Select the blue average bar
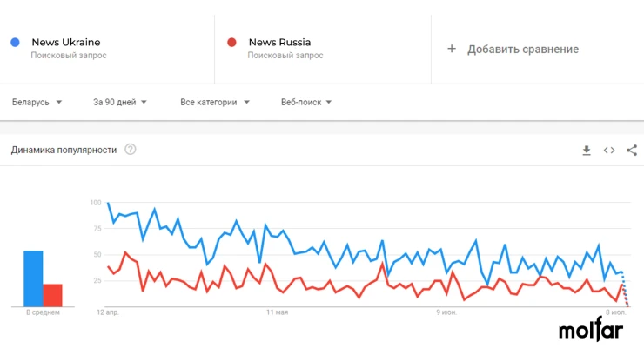 tap(33, 278)
